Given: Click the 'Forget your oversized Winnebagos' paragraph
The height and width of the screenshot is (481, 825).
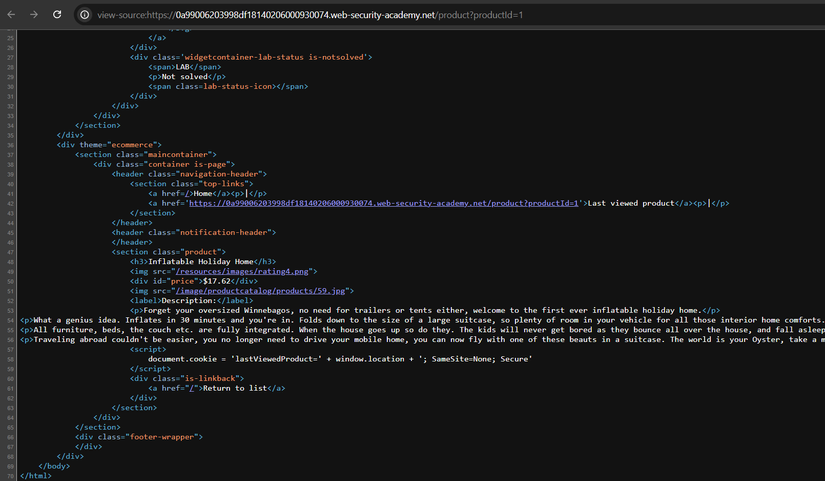Looking at the screenshot, I should pos(425,310).
